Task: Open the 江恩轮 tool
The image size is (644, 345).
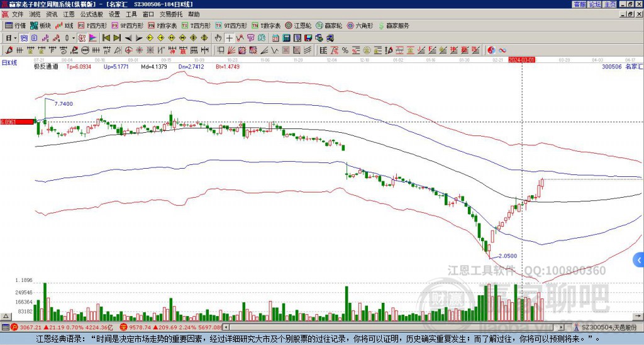Action: [298, 25]
